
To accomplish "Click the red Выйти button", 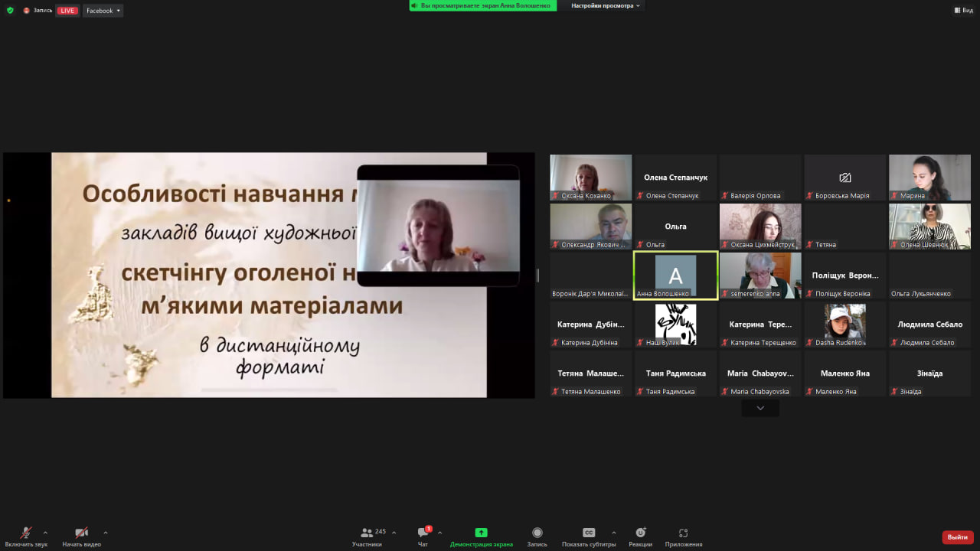I will pyautogui.click(x=957, y=536).
